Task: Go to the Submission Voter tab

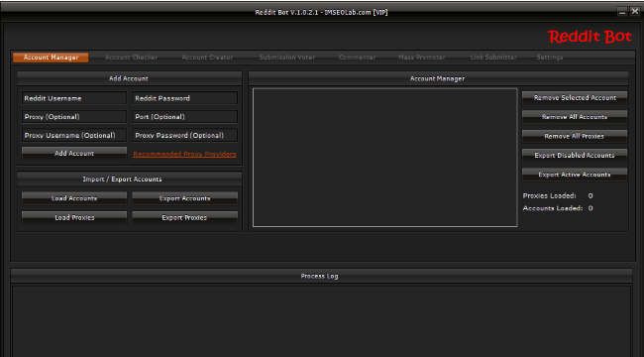Action: (287, 58)
